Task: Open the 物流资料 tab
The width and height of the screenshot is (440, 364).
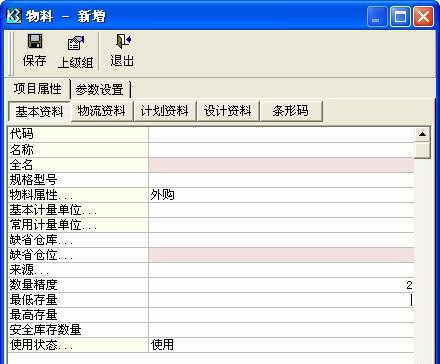Action: click(102, 111)
